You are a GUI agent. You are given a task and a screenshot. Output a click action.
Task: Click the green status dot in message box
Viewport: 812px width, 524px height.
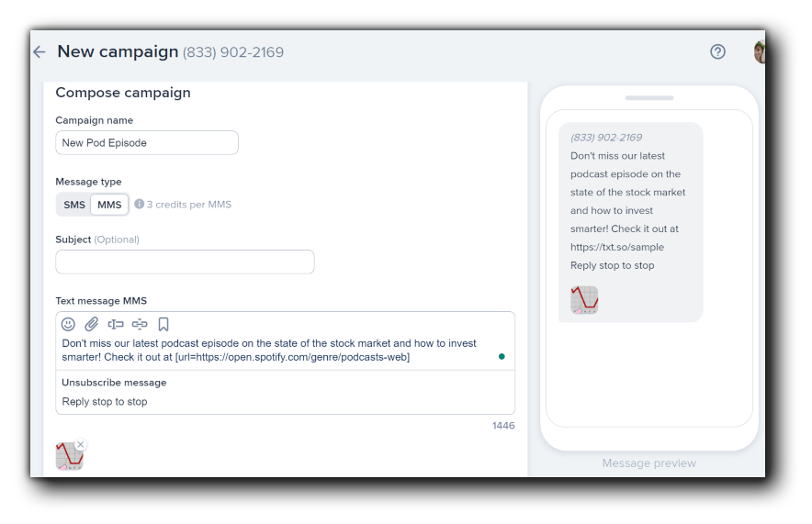coord(502,356)
